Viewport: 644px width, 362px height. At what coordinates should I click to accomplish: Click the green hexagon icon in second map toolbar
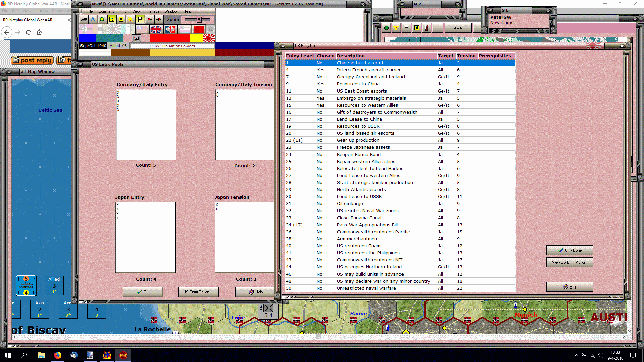point(386,28)
